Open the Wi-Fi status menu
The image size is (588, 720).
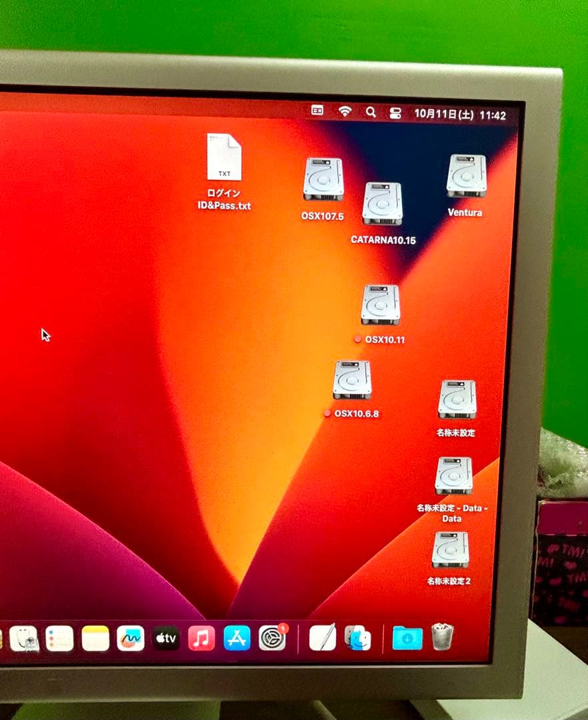point(345,111)
